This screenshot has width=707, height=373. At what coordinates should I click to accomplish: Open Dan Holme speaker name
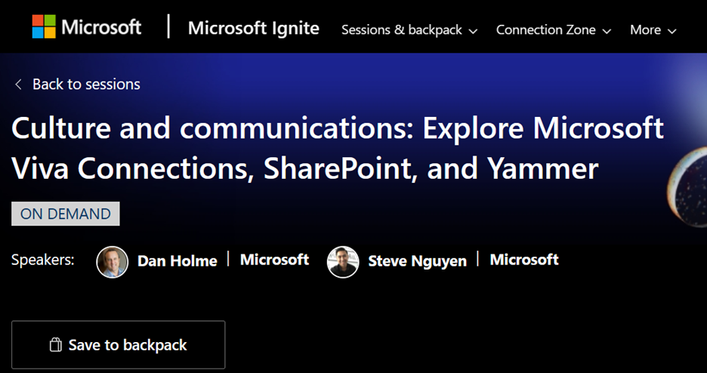tap(177, 261)
